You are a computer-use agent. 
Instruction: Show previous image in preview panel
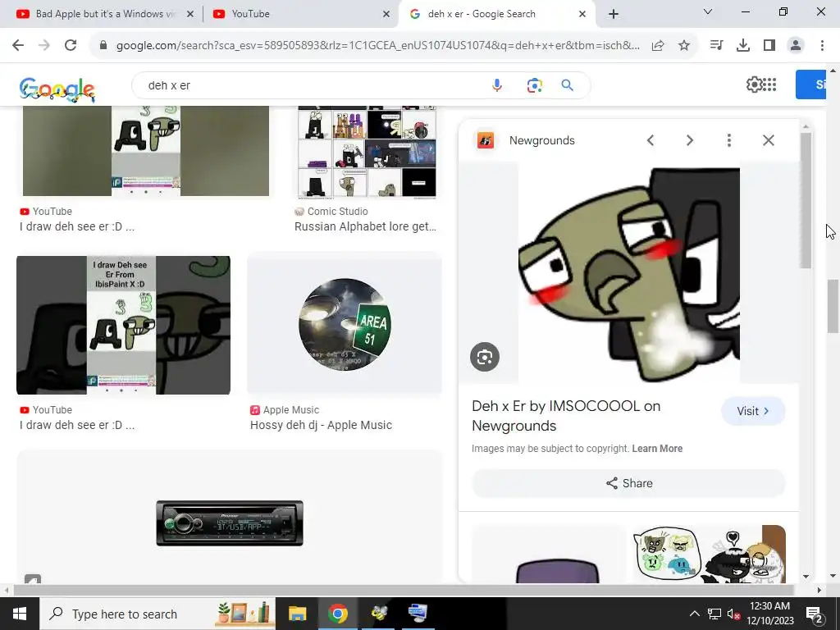point(651,140)
